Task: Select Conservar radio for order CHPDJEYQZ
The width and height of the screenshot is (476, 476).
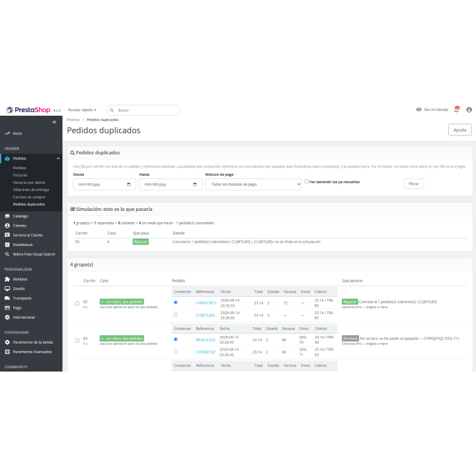Action: click(176, 352)
